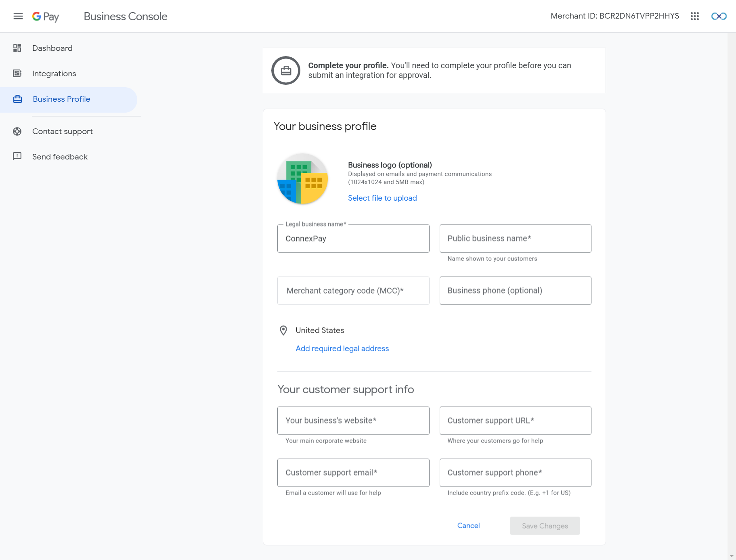Viewport: 736px width, 560px height.
Task: Click Email a customer will use hint
Action: [333, 493]
